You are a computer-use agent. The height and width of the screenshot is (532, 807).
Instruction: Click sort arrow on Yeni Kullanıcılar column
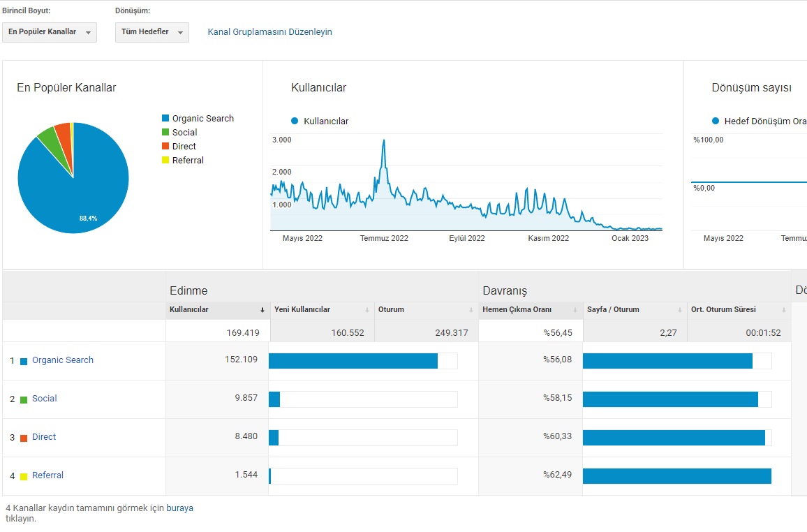[367, 310]
